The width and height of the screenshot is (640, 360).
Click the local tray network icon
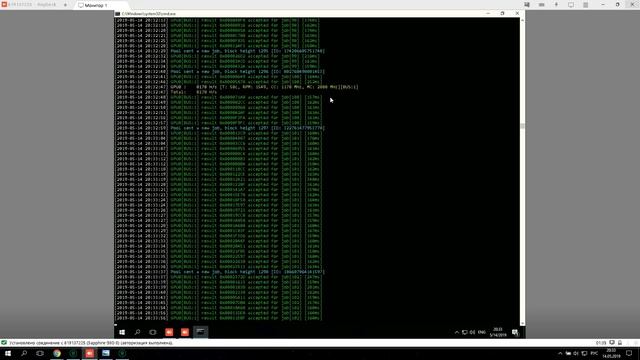pos(584,353)
